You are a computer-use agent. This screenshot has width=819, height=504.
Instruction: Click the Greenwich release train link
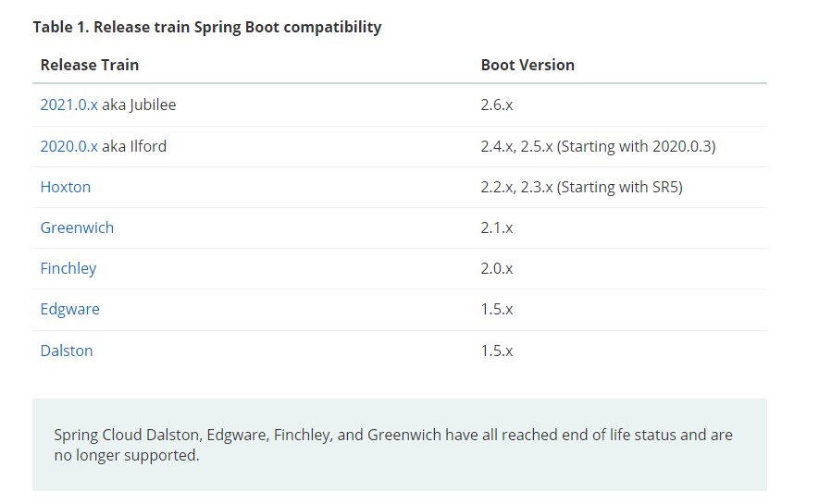click(x=77, y=227)
